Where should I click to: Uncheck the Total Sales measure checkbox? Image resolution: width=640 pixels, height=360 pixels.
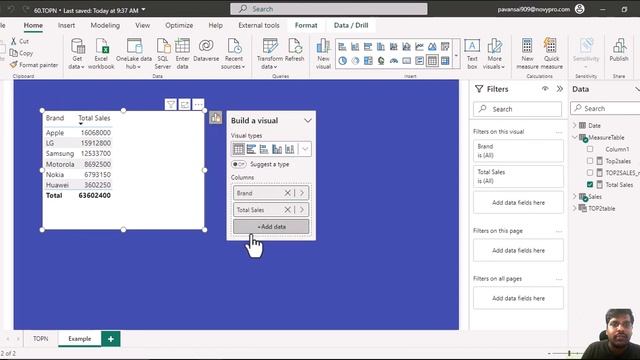pyautogui.click(x=590, y=185)
